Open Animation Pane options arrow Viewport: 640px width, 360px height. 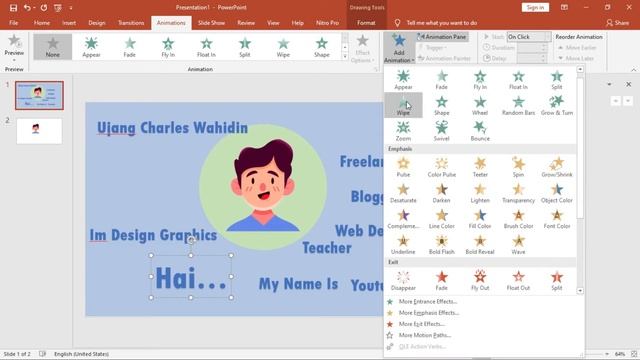click(609, 84)
